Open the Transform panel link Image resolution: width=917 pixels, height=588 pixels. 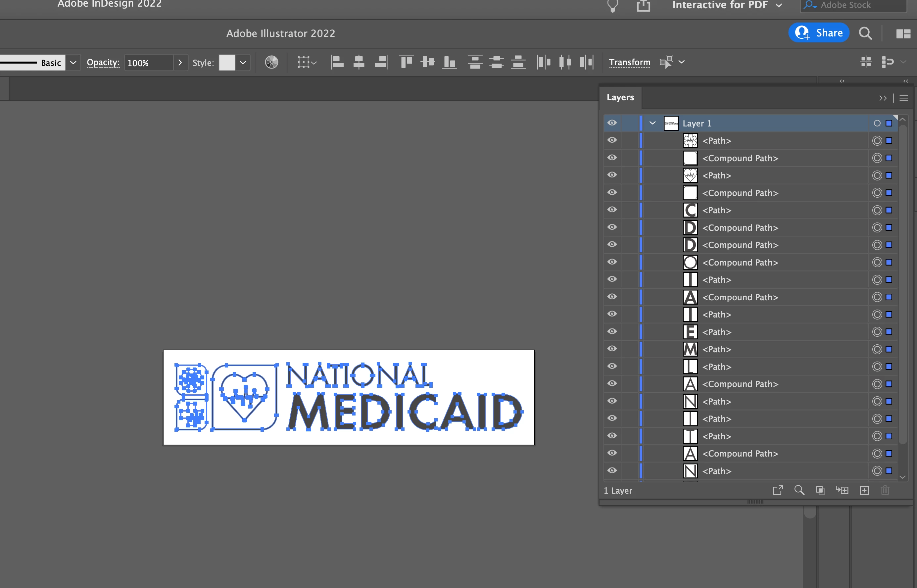(x=630, y=62)
